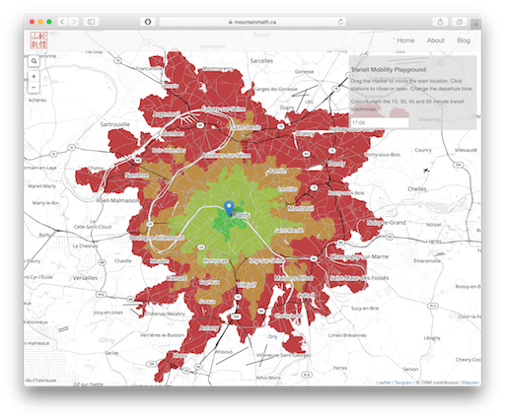505x420 pixels.
Task: Open the map search magnifier tool
Action: click(34, 61)
